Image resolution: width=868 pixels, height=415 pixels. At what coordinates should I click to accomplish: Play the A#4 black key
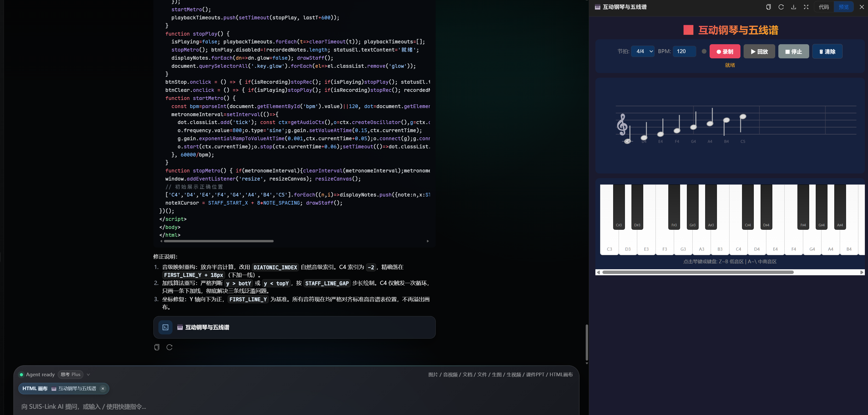pyautogui.click(x=840, y=207)
